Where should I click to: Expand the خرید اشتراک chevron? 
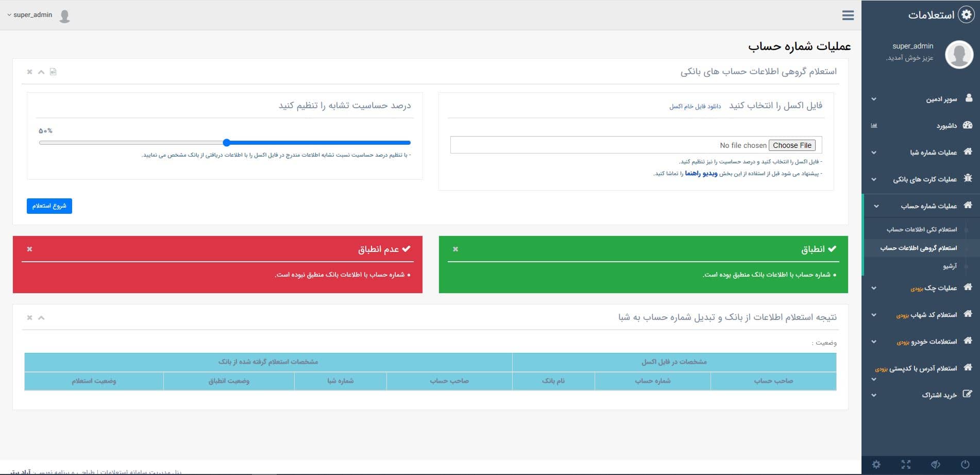(x=874, y=395)
